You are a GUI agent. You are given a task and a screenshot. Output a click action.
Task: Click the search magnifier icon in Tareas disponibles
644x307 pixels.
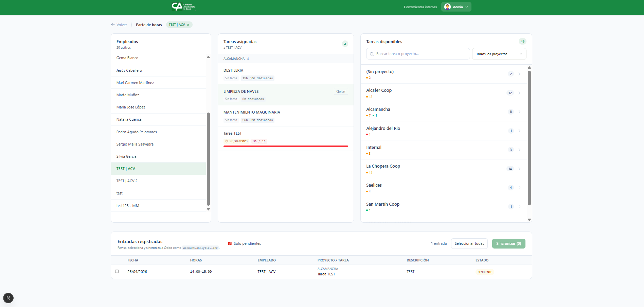[x=372, y=54]
